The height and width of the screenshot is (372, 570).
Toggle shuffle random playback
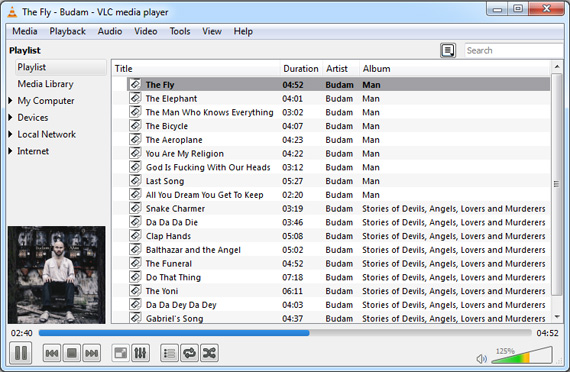click(209, 353)
